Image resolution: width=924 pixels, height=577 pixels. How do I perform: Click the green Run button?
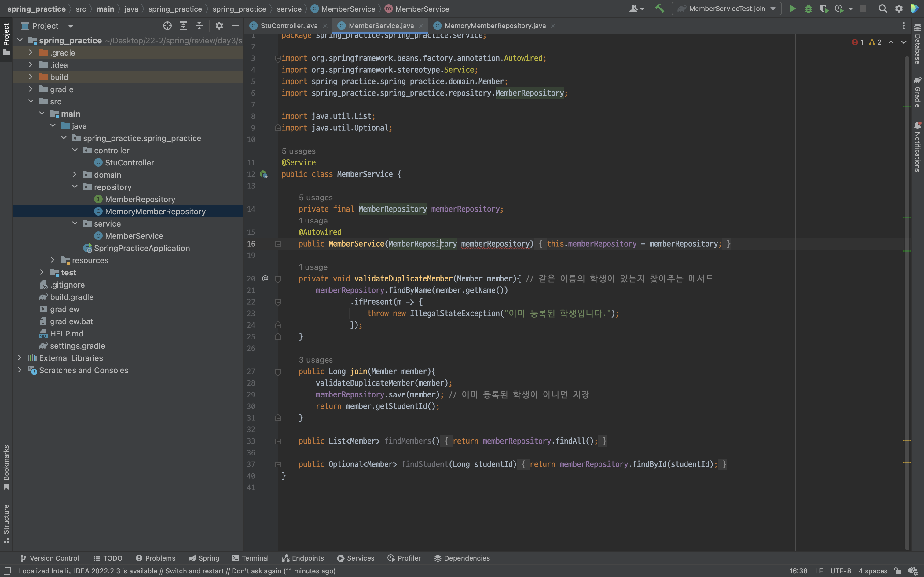[793, 9]
